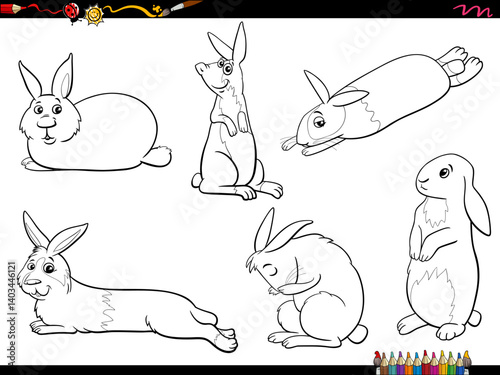Select the hunched rabbit grooming its face
Viewport: 500px width, 375px height.
click(307, 278)
